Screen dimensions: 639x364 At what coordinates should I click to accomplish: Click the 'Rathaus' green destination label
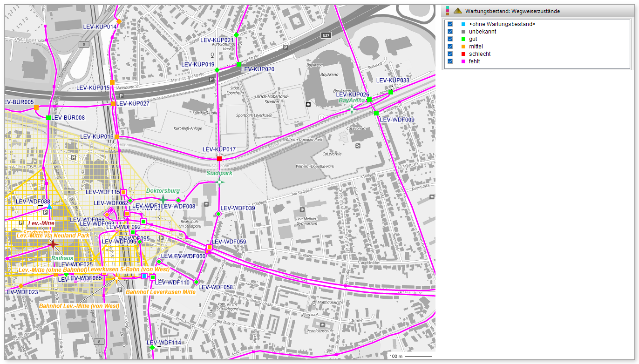pyautogui.click(x=62, y=258)
